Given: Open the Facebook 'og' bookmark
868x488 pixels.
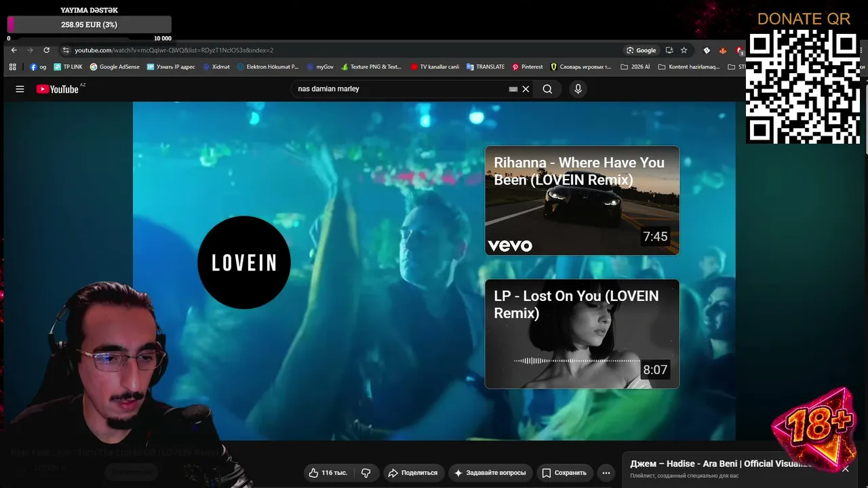Looking at the screenshot, I should [x=38, y=67].
